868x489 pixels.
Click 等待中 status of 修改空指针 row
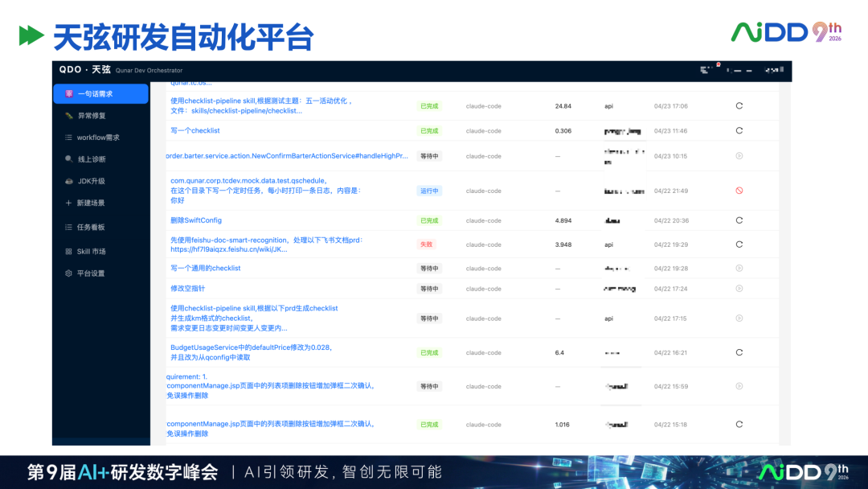pyautogui.click(x=429, y=289)
